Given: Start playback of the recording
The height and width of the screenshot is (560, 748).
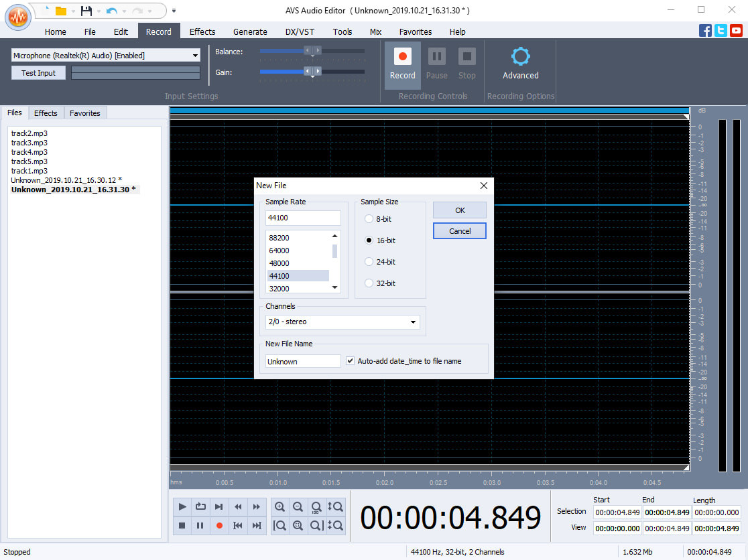Looking at the screenshot, I should [x=182, y=506].
